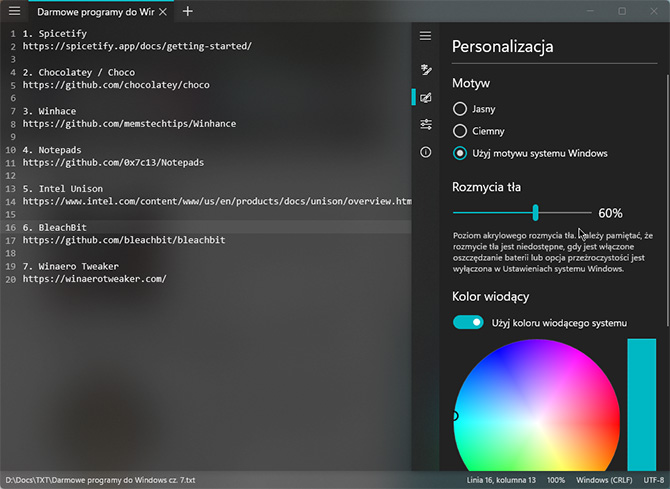Screen dimensions: 670x489
Task: Click the Rozmycia tła slider thumb
Action: tap(535, 212)
